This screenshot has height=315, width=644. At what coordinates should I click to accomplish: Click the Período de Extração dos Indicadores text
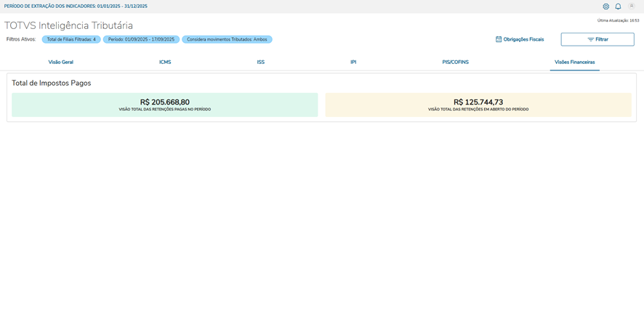(x=76, y=7)
